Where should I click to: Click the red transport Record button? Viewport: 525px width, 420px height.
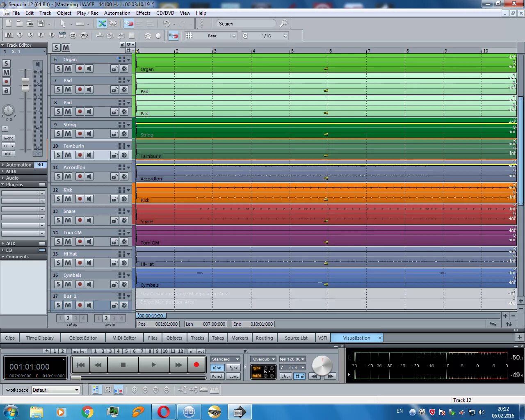[196, 365]
